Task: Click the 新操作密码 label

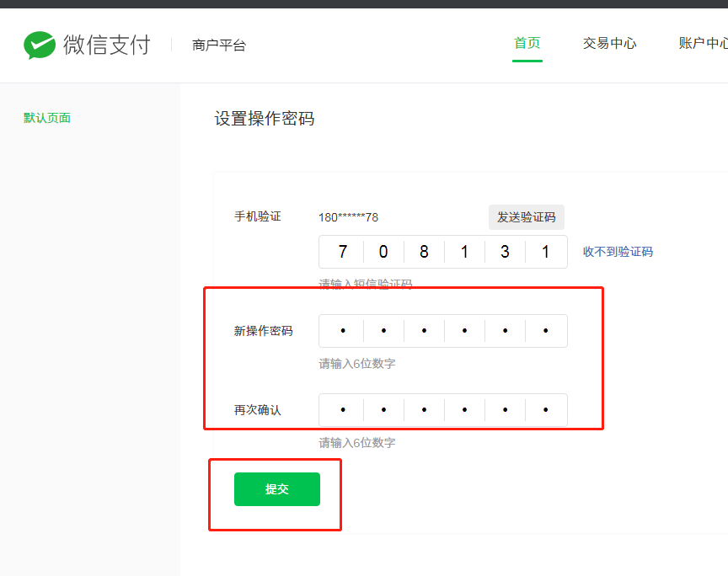Action: [263, 331]
